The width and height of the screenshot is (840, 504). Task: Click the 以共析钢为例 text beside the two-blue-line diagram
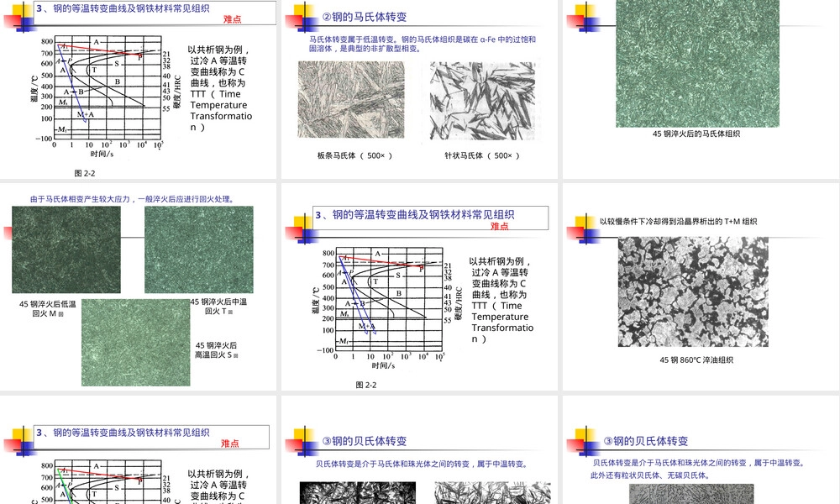click(x=502, y=300)
